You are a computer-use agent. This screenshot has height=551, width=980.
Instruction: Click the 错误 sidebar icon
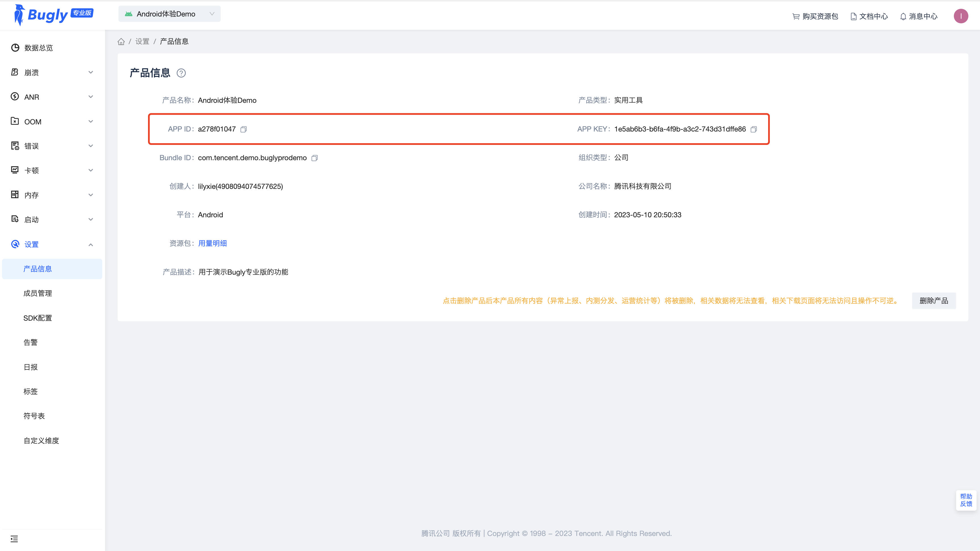(x=15, y=146)
